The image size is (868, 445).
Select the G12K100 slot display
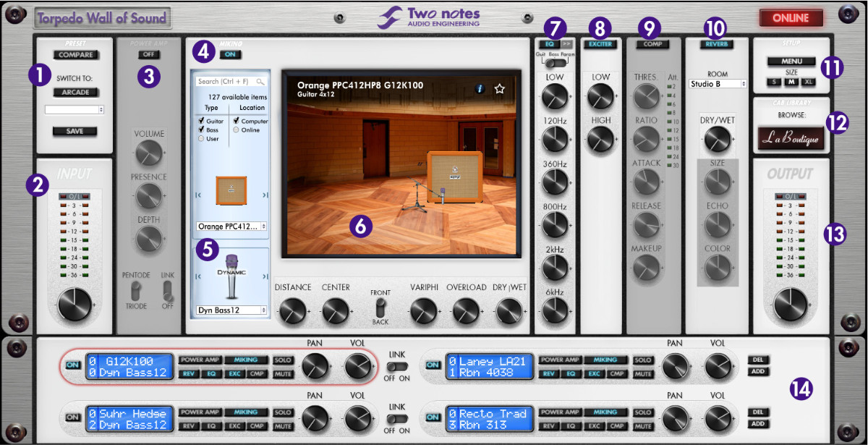point(129,366)
